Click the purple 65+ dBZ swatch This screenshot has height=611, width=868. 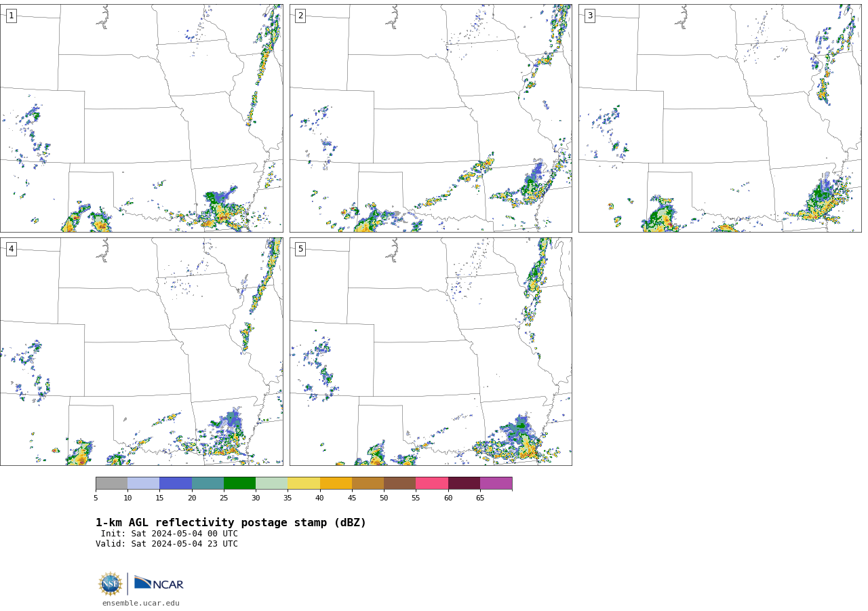click(x=496, y=484)
